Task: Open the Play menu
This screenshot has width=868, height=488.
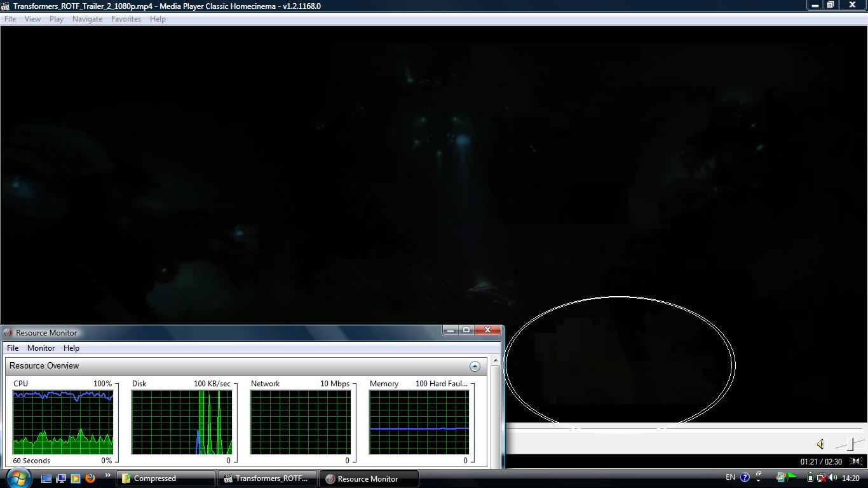Action: [56, 19]
